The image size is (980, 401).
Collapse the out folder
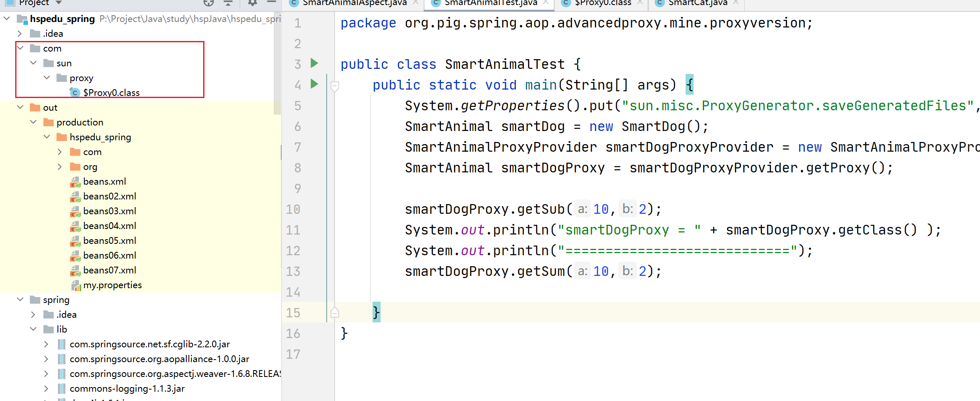pos(20,107)
